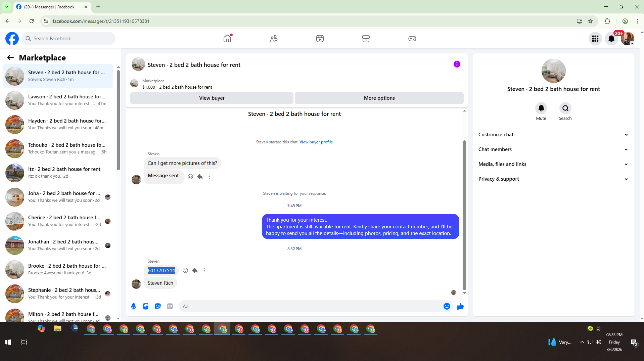The height and width of the screenshot is (361, 644).
Task: Open conversation information purple icon
Action: point(457,64)
